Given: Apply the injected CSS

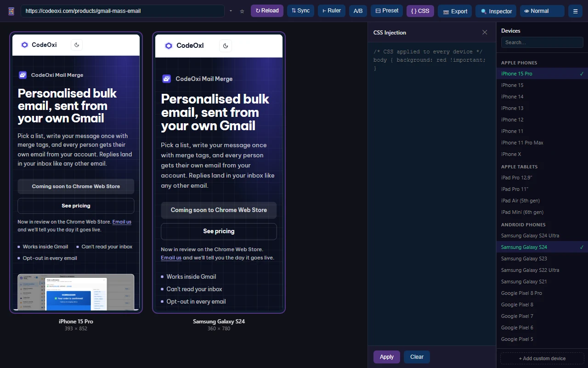Looking at the screenshot, I should pos(387,357).
